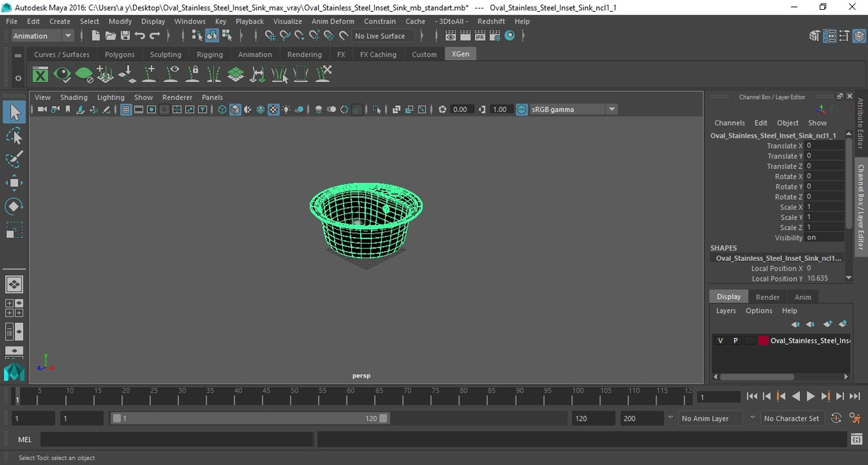
Task: Open the shelf options menu button
Action: [x=18, y=78]
